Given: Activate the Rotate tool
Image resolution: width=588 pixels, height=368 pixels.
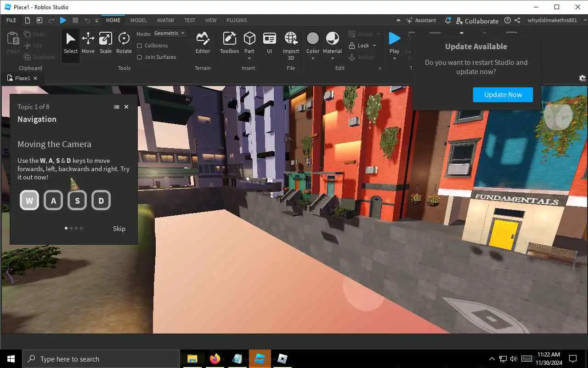Looking at the screenshot, I should click(124, 43).
